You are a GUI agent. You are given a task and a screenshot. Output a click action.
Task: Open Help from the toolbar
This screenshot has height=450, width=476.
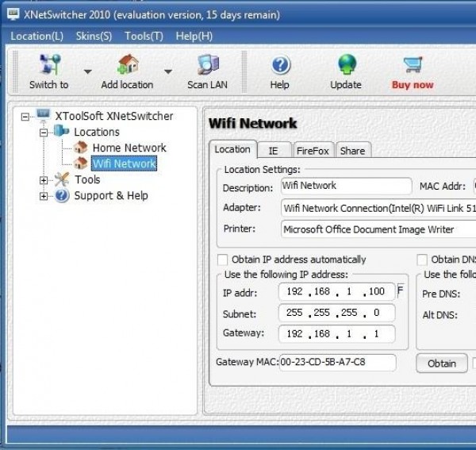click(280, 71)
